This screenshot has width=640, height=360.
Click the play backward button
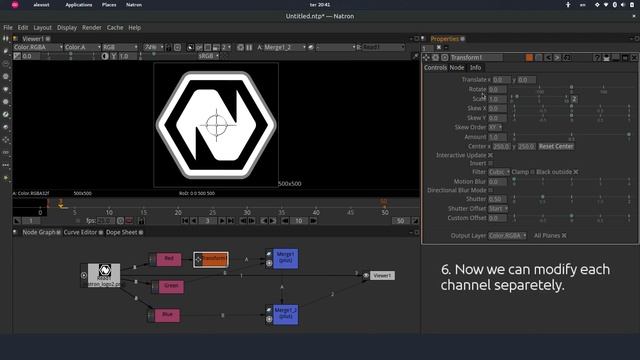coord(194,221)
